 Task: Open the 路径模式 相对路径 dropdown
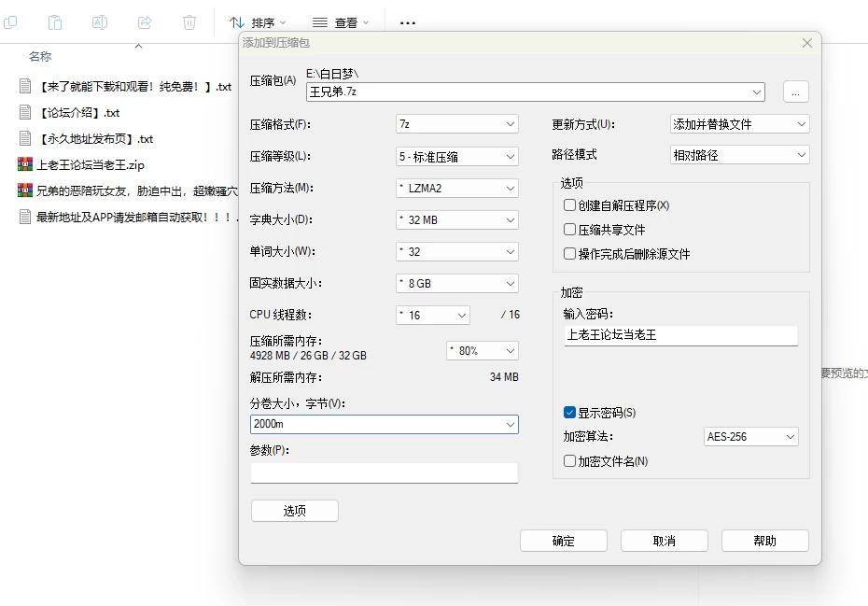click(x=739, y=155)
